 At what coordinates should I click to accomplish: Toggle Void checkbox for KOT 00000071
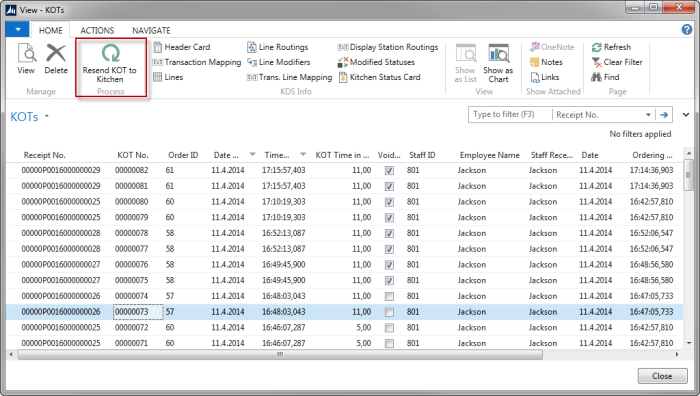389,343
